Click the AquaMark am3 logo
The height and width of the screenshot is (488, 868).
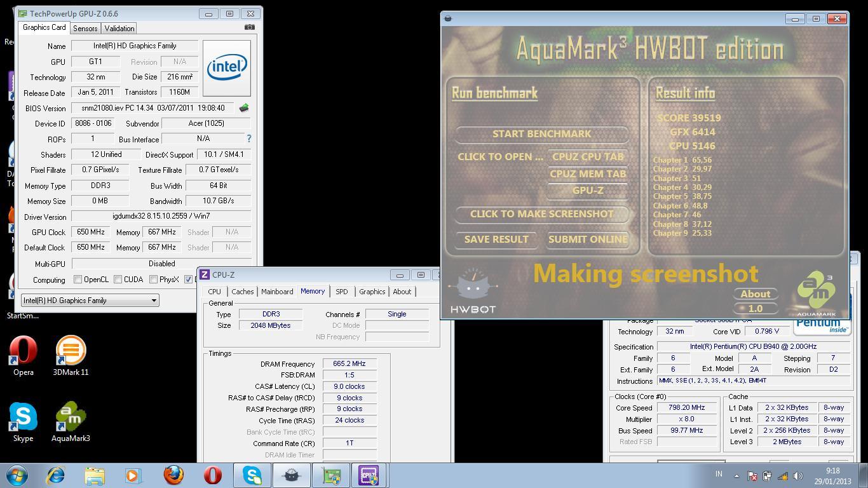click(817, 294)
